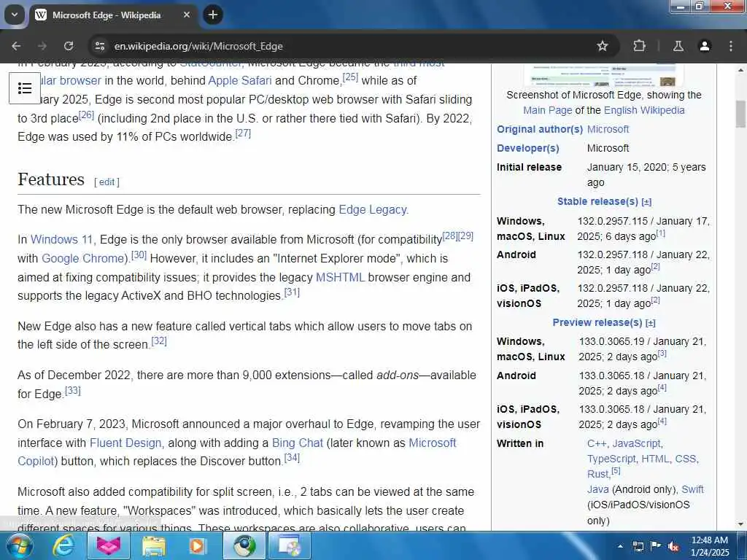
Task: Open the Google Chrome link
Action: click(83, 258)
